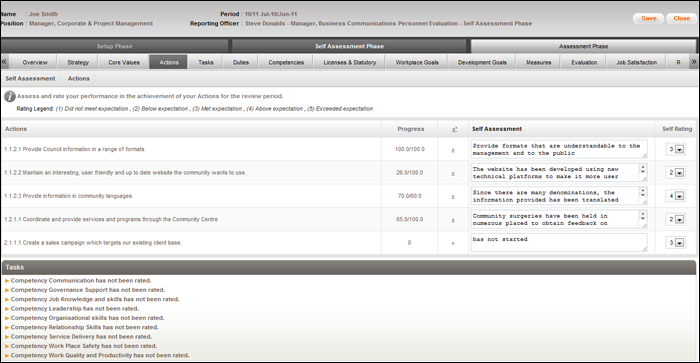Open 'Competency Job Knowledge and skills' task

click(x=95, y=300)
